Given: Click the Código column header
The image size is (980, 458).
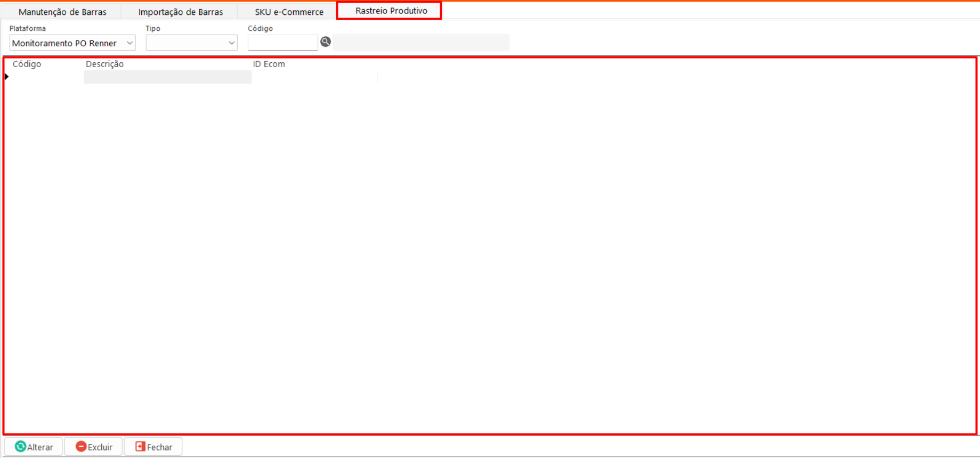Looking at the screenshot, I should pos(27,64).
